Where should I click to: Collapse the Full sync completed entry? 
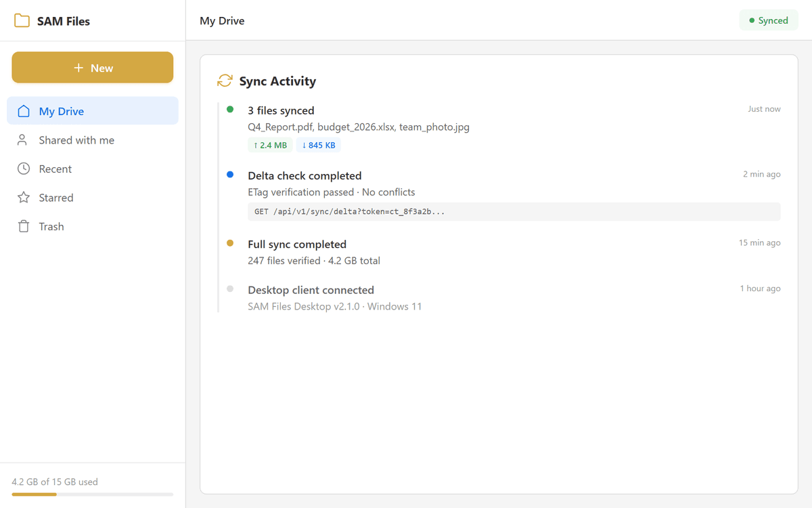tap(296, 244)
